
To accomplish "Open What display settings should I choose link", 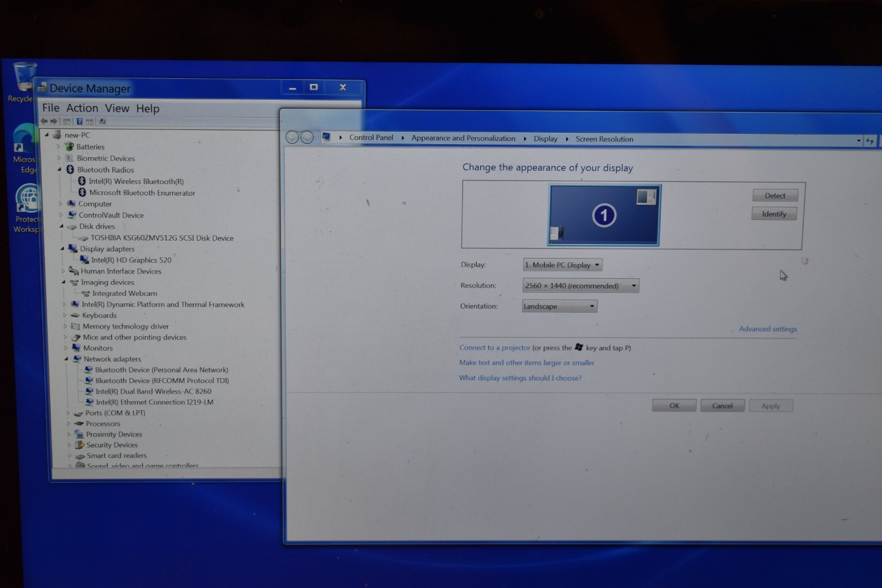I will 520,378.
